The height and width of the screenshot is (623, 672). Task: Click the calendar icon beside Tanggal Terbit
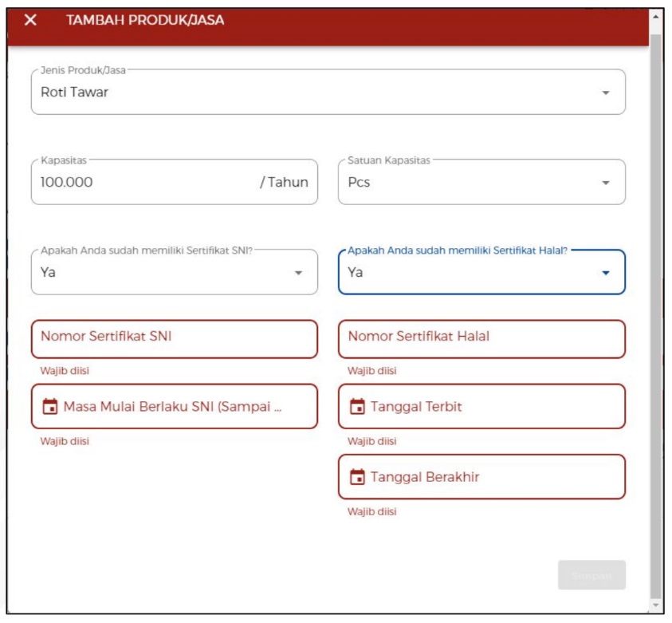pyautogui.click(x=357, y=407)
